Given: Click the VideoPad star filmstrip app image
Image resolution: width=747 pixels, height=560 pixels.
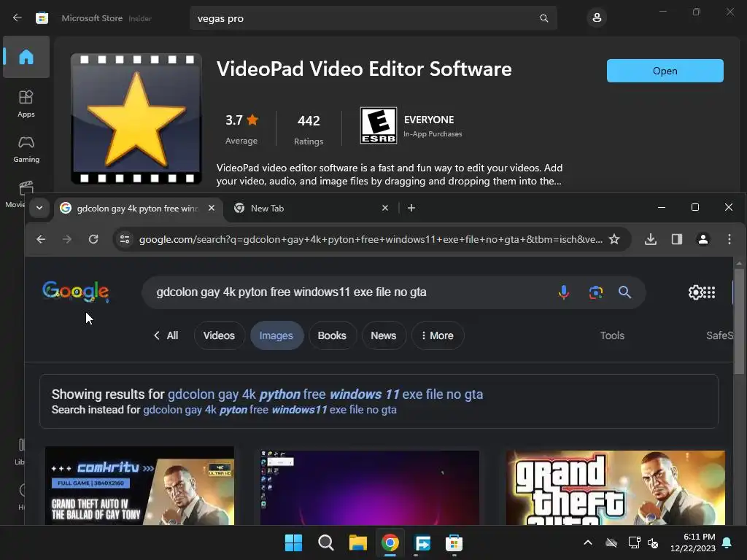Looking at the screenshot, I should [x=136, y=119].
